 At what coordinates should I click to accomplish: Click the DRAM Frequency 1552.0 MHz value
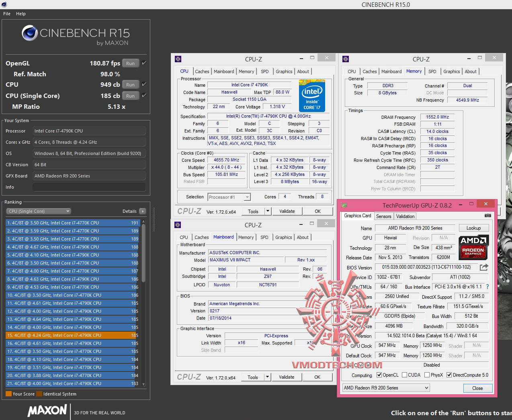(437, 117)
